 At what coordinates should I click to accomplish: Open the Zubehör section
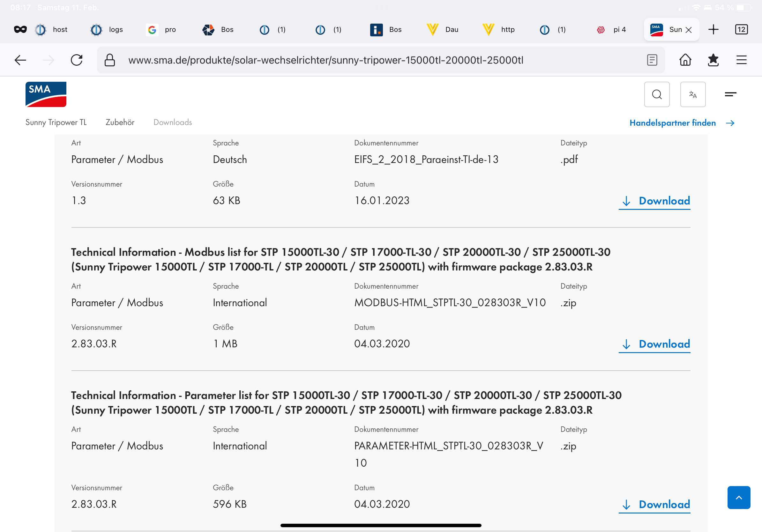pyautogui.click(x=120, y=122)
